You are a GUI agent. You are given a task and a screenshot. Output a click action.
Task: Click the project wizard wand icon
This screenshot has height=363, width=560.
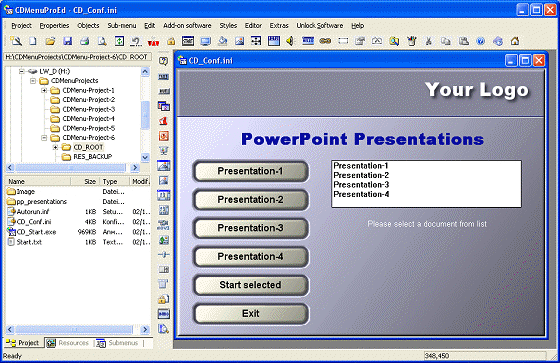point(15,41)
